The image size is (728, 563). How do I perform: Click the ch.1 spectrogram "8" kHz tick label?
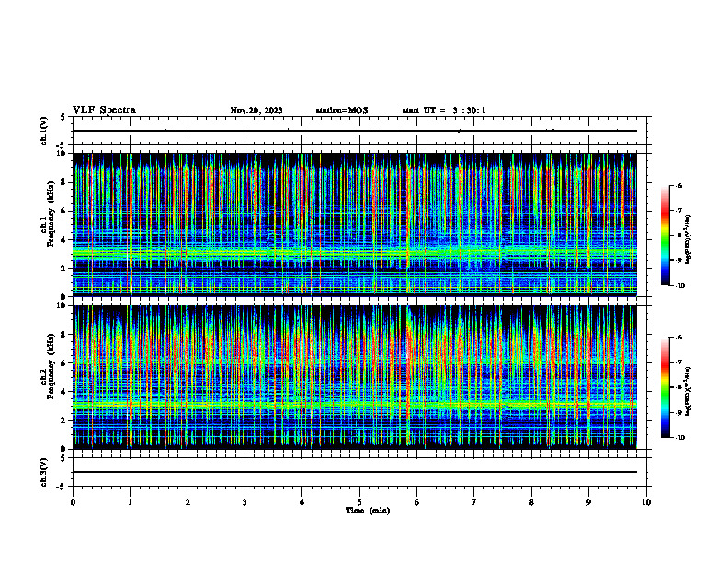click(64, 182)
